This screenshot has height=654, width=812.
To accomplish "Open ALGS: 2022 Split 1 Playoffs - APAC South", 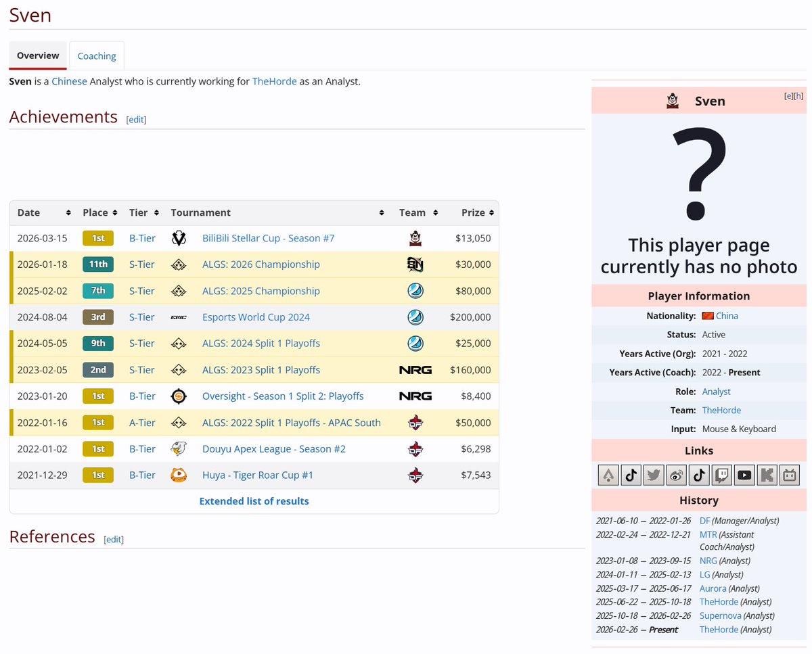I will point(292,423).
